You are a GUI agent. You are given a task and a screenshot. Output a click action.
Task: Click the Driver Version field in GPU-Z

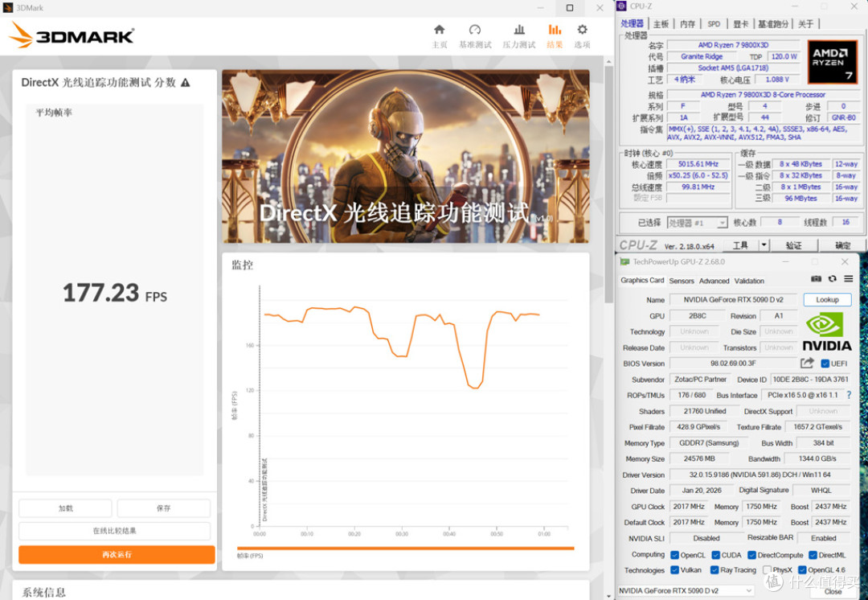pyautogui.click(x=762, y=475)
